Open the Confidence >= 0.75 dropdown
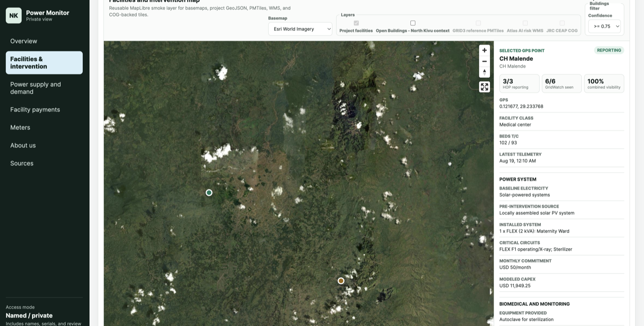 (x=604, y=26)
